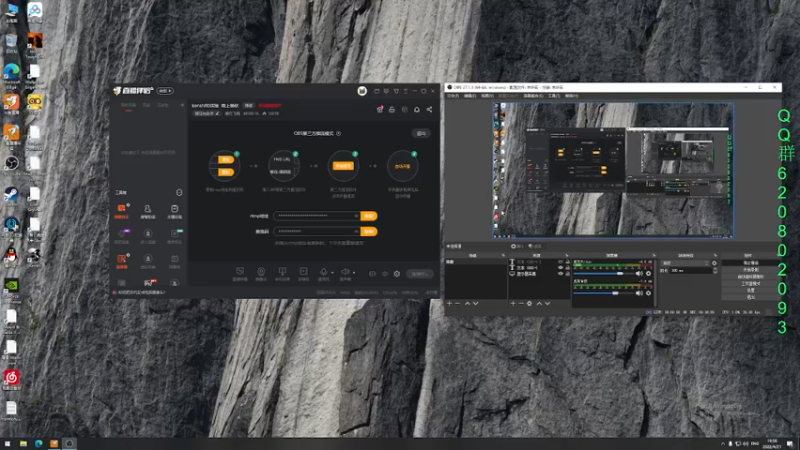Image resolution: width=800 pixels, height=450 pixels.
Task: Open second menu in OBS menu bar
Action: 470,96
